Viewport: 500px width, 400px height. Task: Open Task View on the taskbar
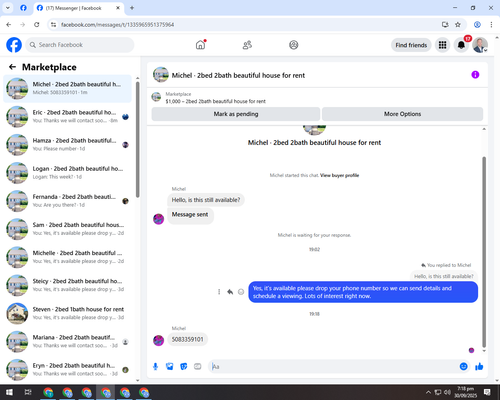click(28, 392)
